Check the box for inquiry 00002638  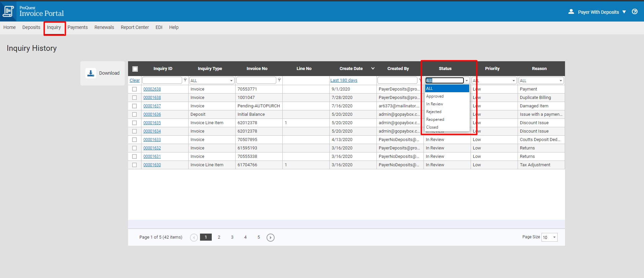coord(134,89)
